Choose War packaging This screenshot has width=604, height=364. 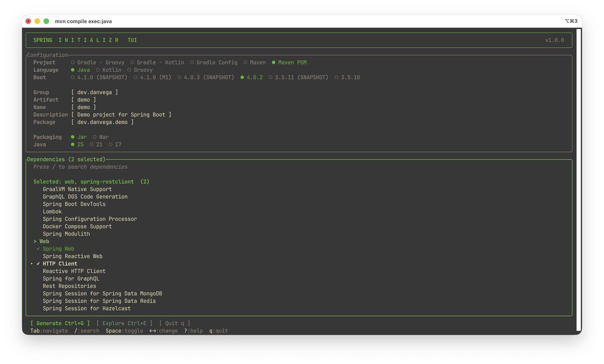(101, 137)
